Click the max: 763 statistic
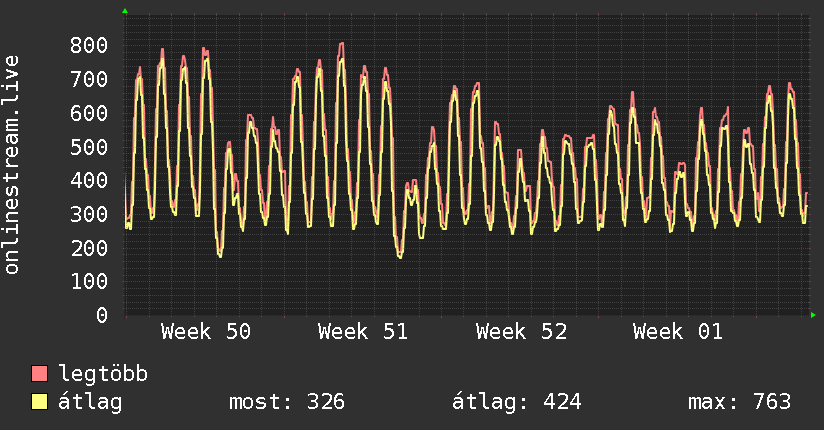 coord(740,403)
